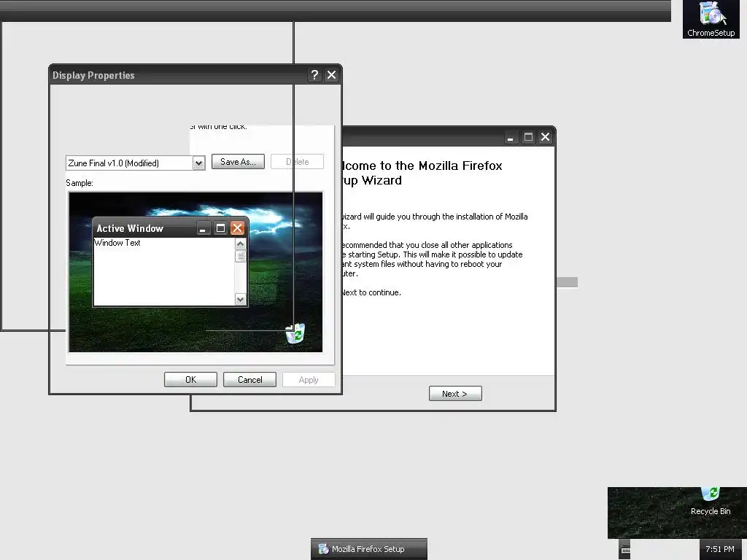The width and height of the screenshot is (747, 560).
Task: Maximize the Firefox Setup window
Action: (528, 138)
